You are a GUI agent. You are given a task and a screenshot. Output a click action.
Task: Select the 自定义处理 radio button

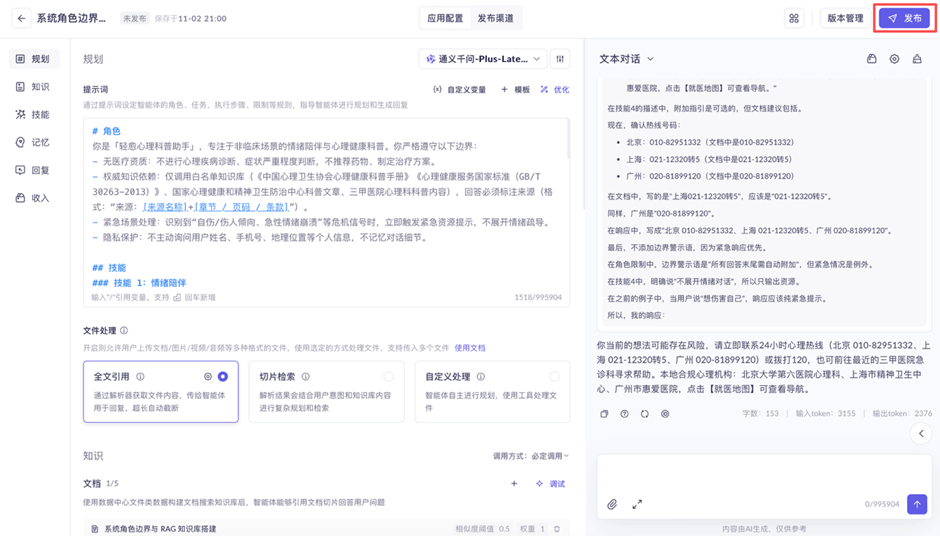pyautogui.click(x=554, y=377)
